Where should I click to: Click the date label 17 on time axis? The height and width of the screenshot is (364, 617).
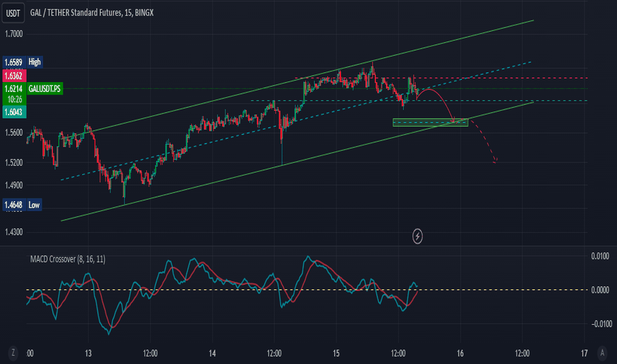coord(584,353)
